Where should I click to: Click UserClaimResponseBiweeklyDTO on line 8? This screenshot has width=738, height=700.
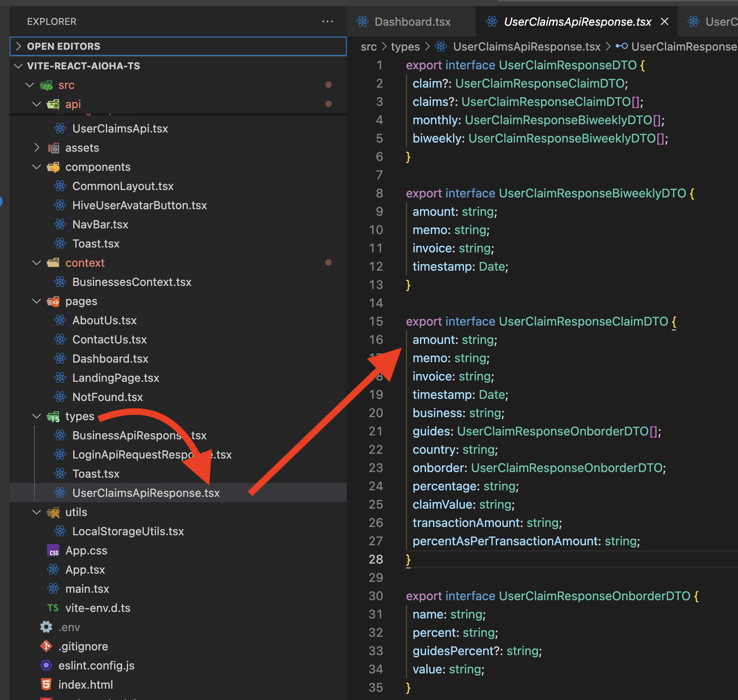click(x=592, y=194)
